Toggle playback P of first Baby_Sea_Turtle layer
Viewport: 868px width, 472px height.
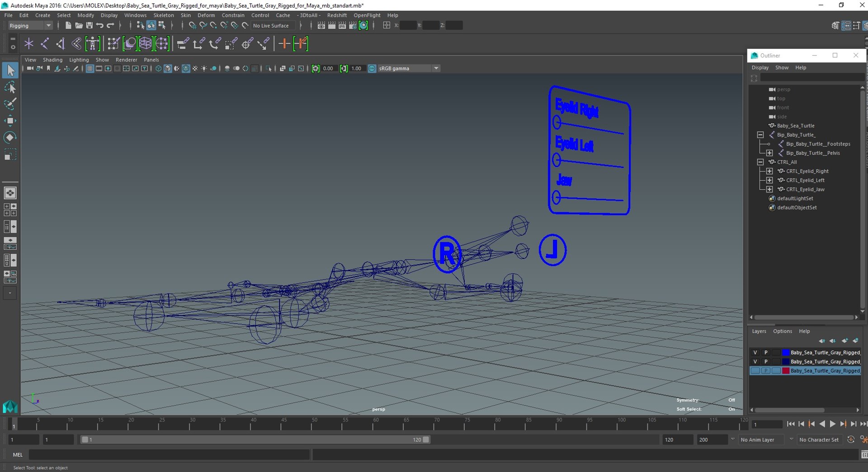tap(766, 353)
